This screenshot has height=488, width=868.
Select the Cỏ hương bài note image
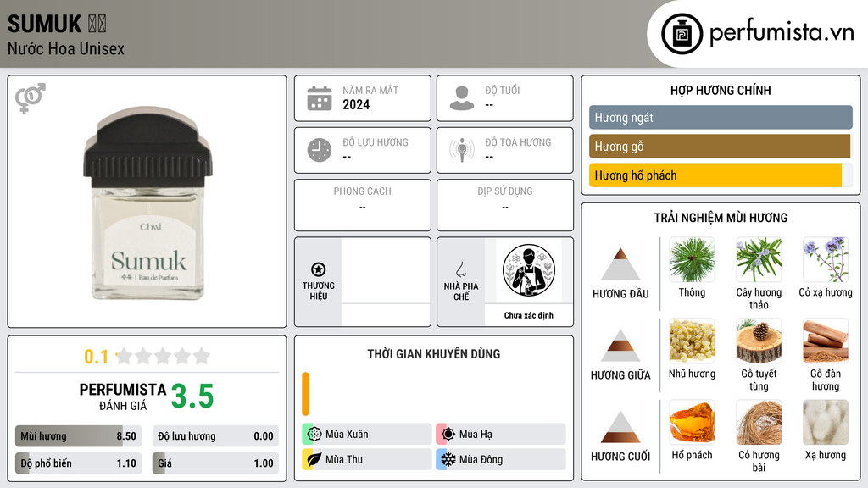(759, 423)
